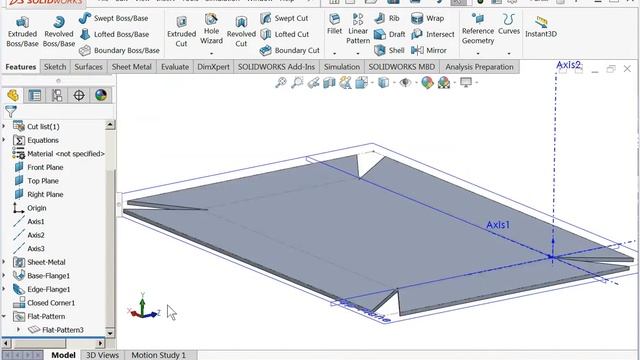The height and width of the screenshot is (360, 640).
Task: Open the 3D Views bottom tab
Action: (x=102, y=355)
